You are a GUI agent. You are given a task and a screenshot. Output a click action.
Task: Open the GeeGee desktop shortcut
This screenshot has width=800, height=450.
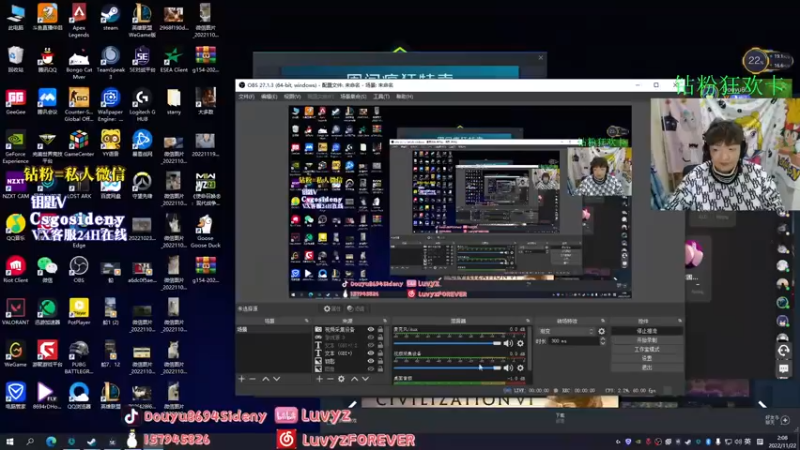[15, 102]
